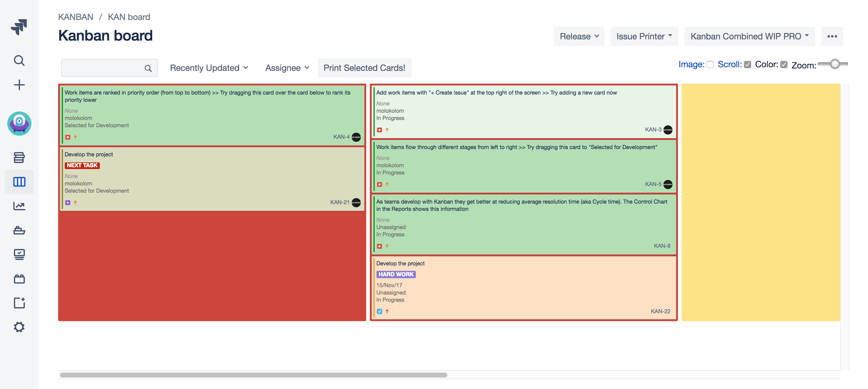Open the backlog icon in sidebar
This screenshot has height=389, width=868.
click(19, 157)
